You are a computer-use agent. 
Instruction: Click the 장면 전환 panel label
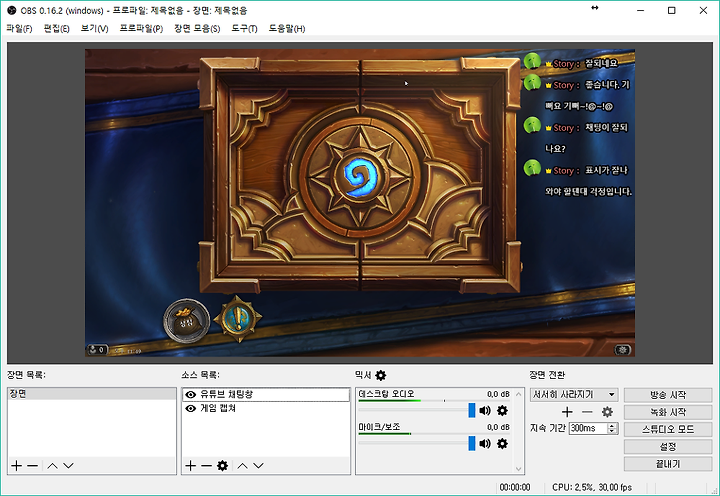pos(547,375)
